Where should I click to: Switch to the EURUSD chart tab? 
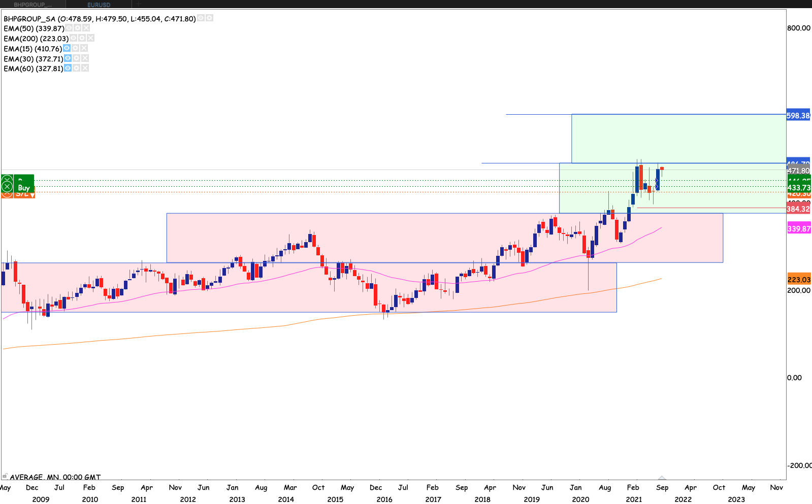click(99, 5)
